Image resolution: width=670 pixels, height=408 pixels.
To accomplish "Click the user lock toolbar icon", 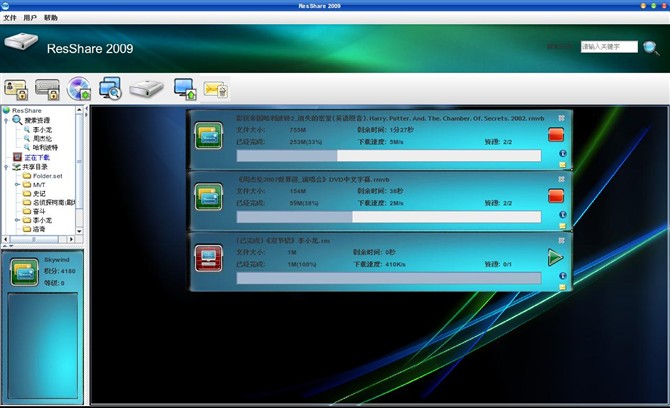I will (16, 89).
